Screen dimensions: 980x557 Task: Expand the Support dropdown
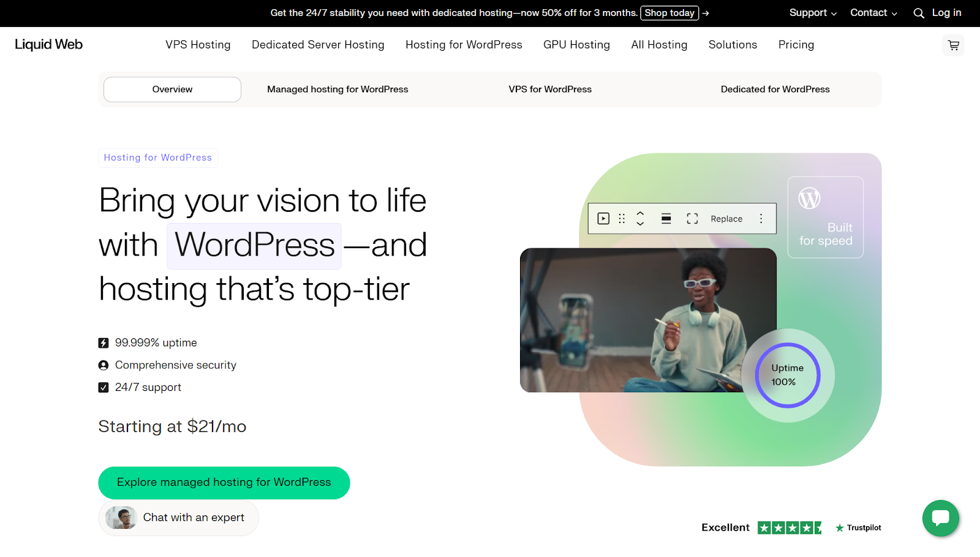point(812,13)
